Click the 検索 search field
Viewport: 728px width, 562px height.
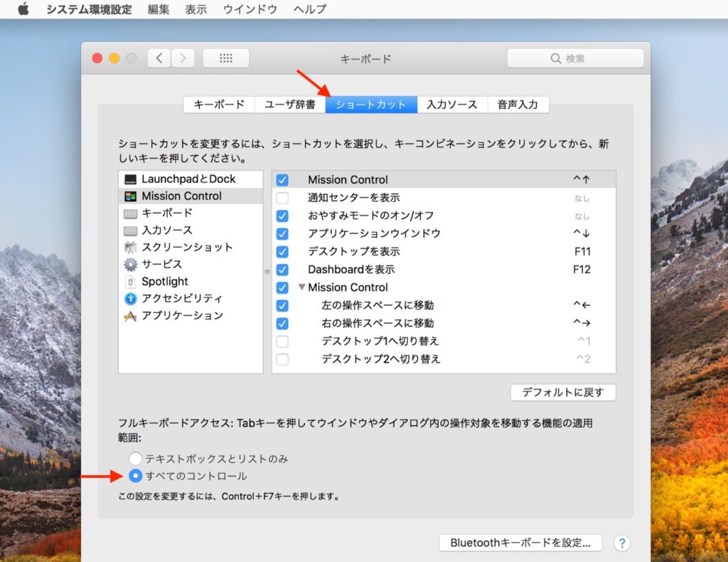[575, 58]
